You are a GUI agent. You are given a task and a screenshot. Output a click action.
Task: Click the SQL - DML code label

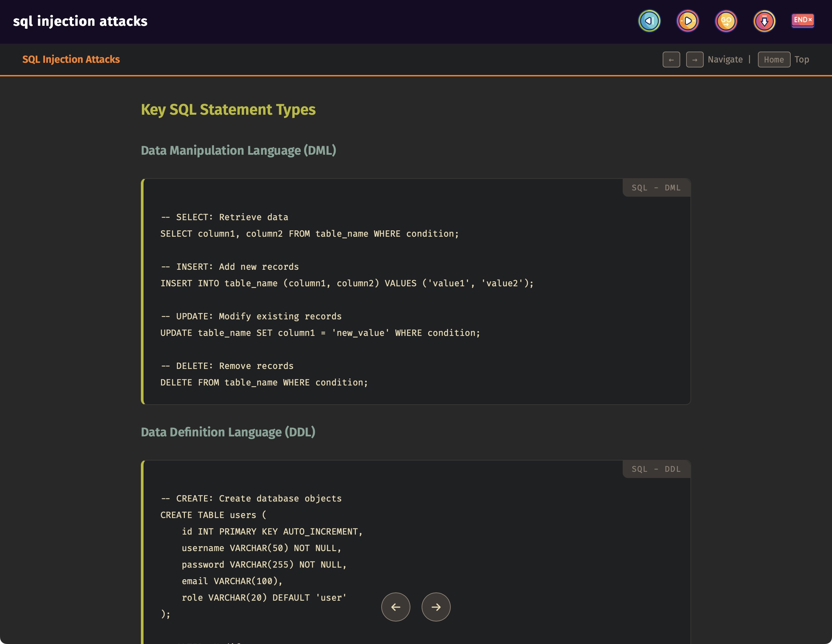coord(656,188)
